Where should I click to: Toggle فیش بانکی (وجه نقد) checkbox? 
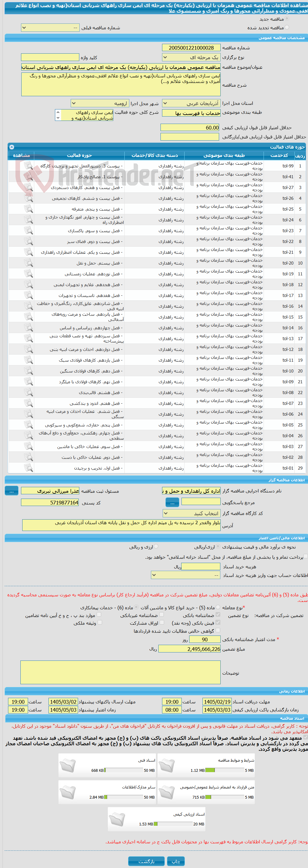218,622
